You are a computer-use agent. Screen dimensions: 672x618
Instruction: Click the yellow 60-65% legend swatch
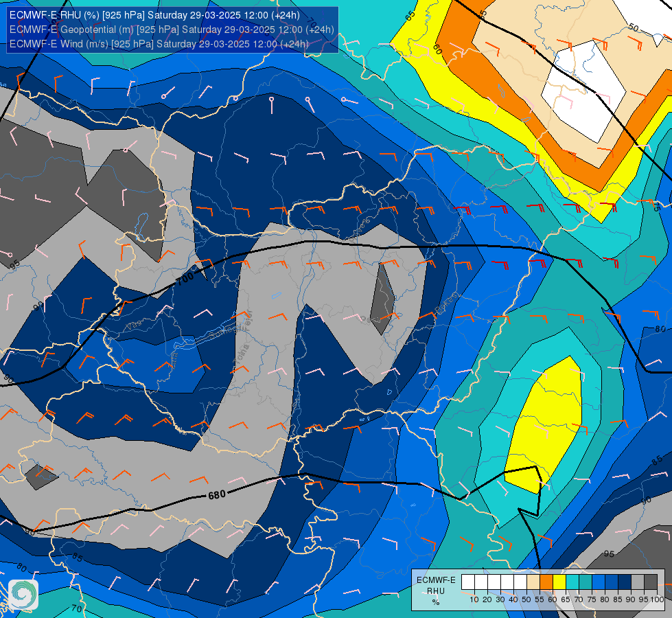(x=559, y=582)
